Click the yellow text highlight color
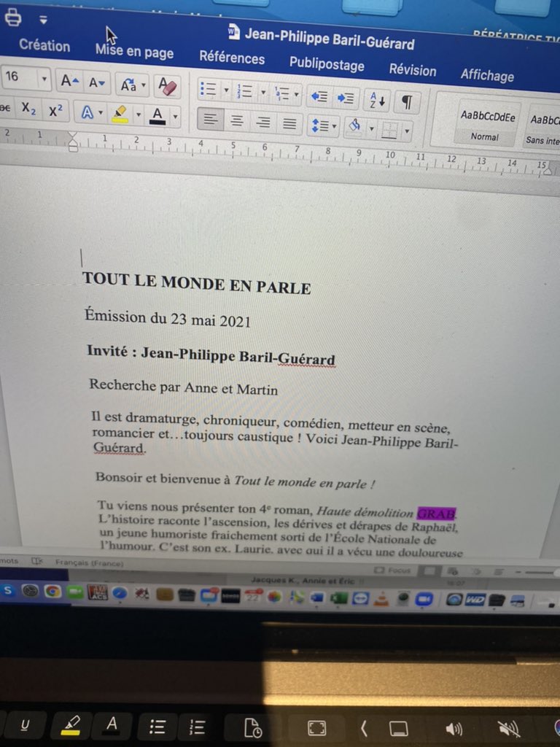Image resolution: width=560 pixels, height=747 pixels. 120,115
